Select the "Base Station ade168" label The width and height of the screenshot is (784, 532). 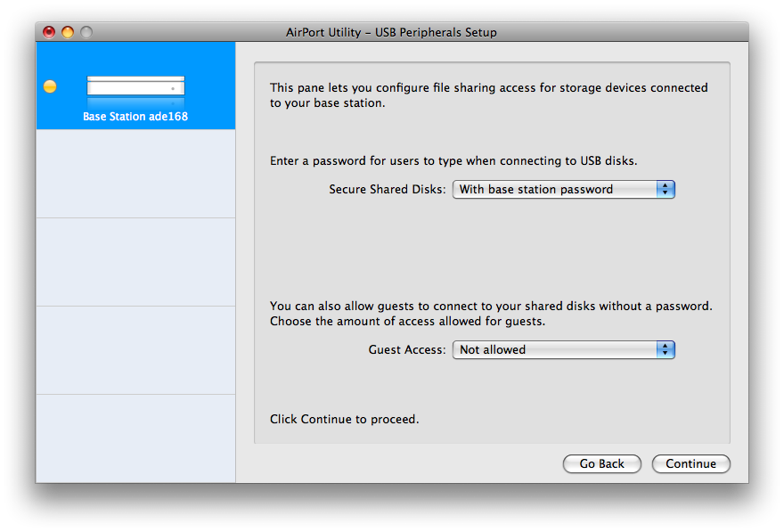[135, 116]
